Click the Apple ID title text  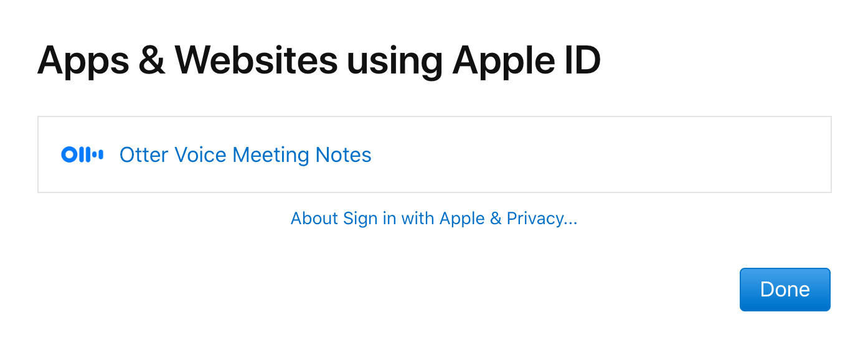(526, 60)
